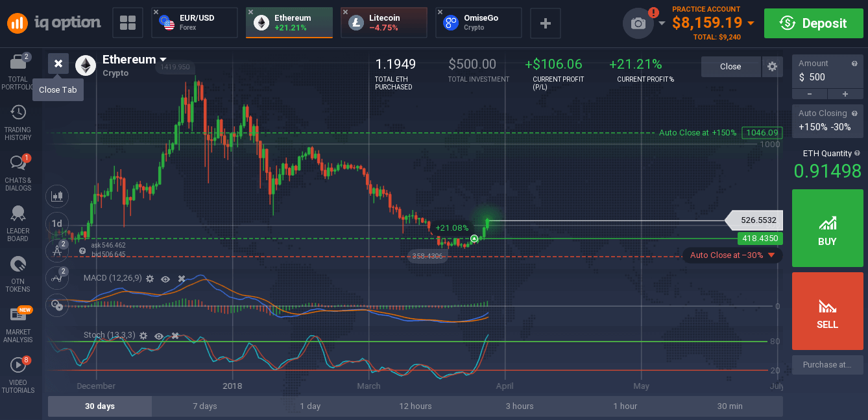Switch to the EUR/USD Forex tab
868x420 pixels.
(195, 23)
